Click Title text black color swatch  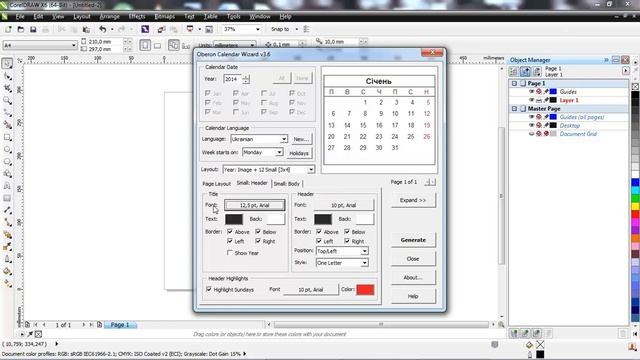click(234, 219)
